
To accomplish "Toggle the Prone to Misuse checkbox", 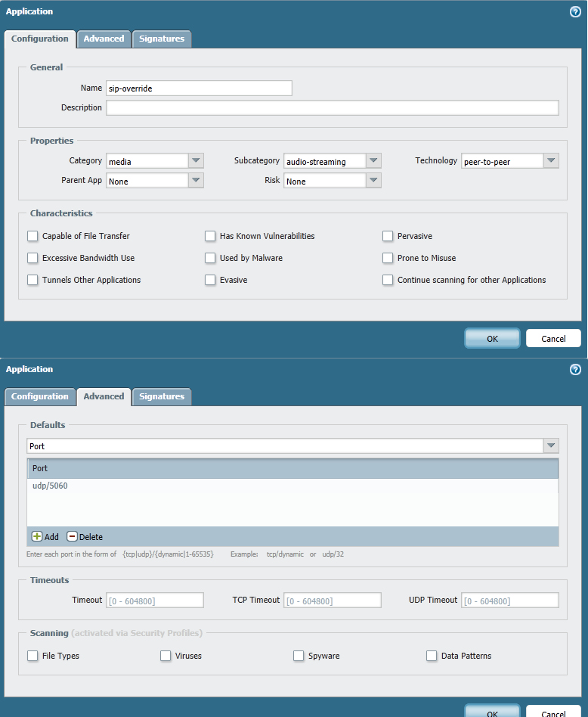I will (388, 258).
